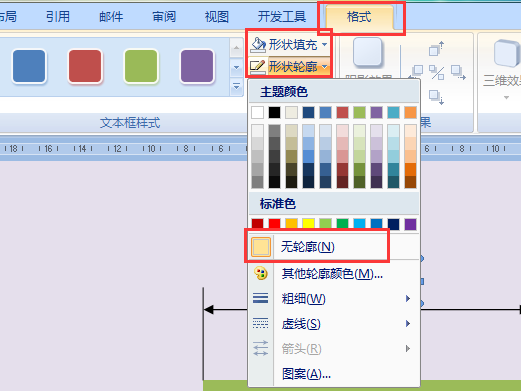Viewport: 521px width, 391px height.
Task: Click the line weight icon
Action: coord(260,298)
